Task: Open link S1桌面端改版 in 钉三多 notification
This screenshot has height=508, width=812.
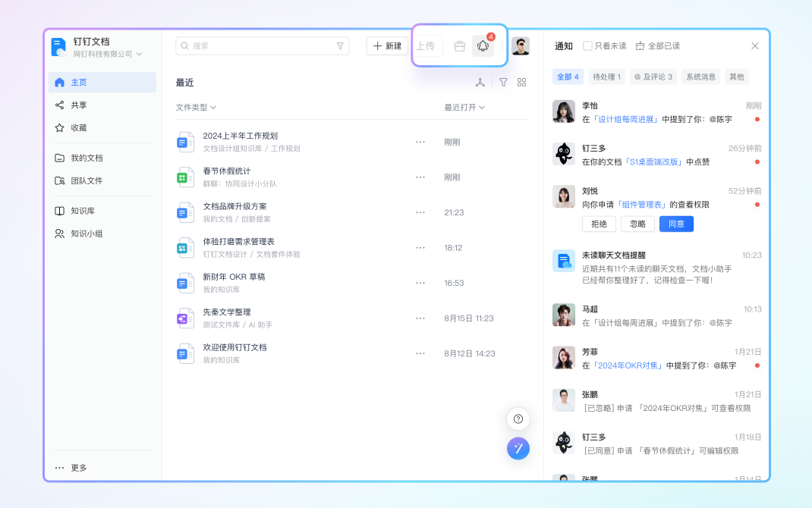Action: point(654,162)
